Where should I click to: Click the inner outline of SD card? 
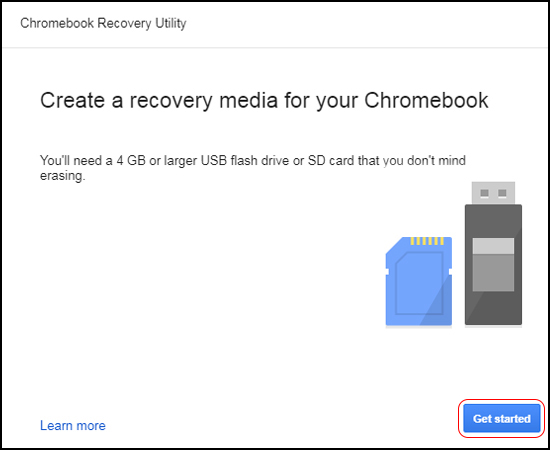pos(419,283)
